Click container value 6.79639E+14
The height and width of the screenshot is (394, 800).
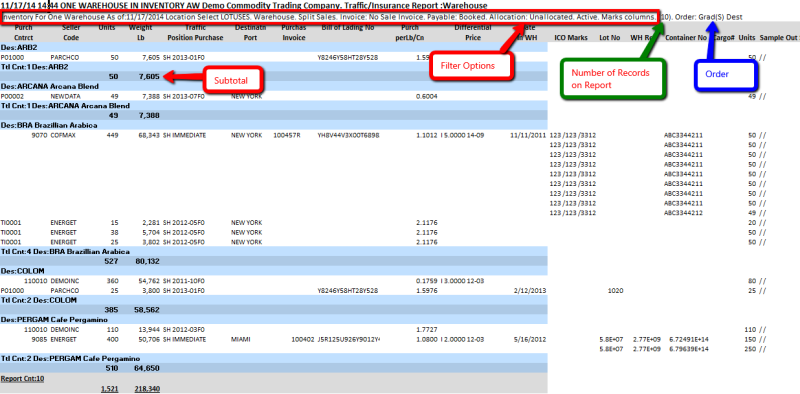point(690,349)
